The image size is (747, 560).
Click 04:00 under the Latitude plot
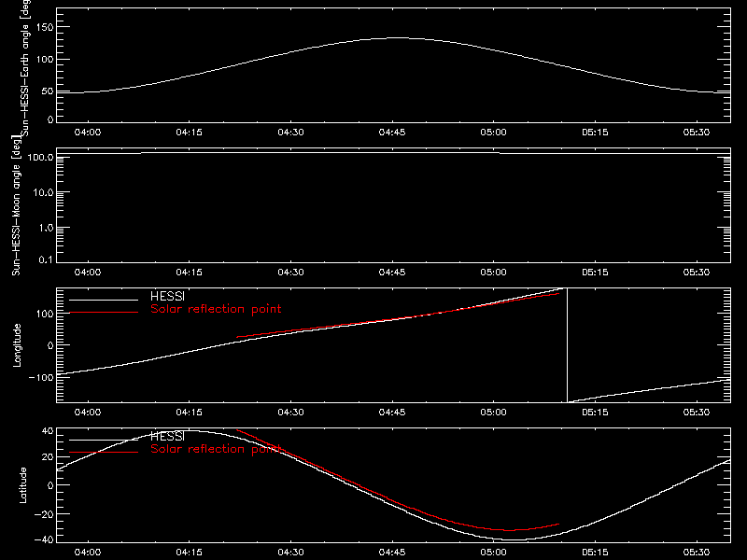88,553
